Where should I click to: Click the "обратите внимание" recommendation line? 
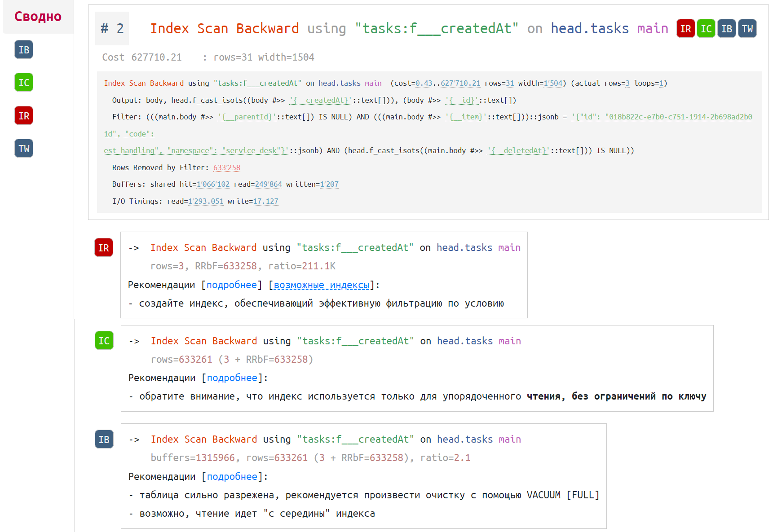417,396
